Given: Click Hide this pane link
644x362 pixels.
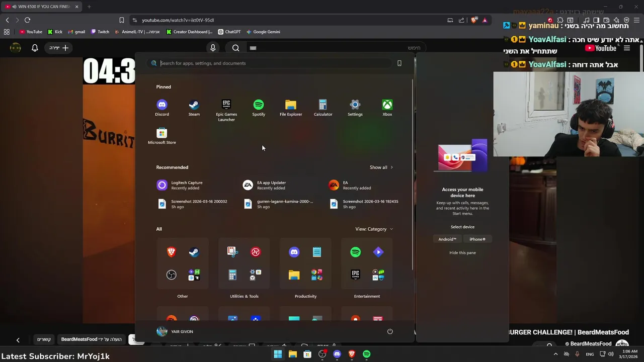Looking at the screenshot, I should (x=462, y=252).
